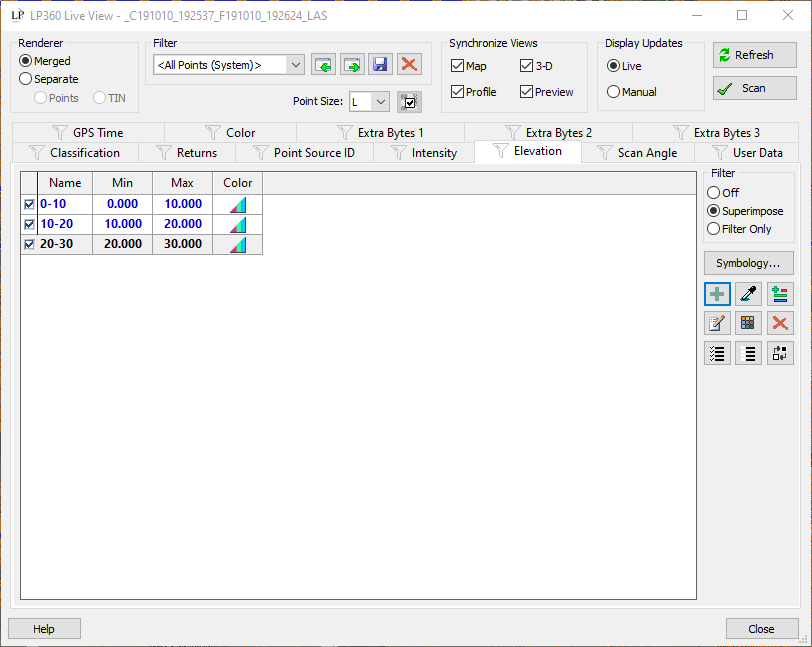The width and height of the screenshot is (812, 647).
Task: Click the invert selection icon
Action: click(x=780, y=353)
